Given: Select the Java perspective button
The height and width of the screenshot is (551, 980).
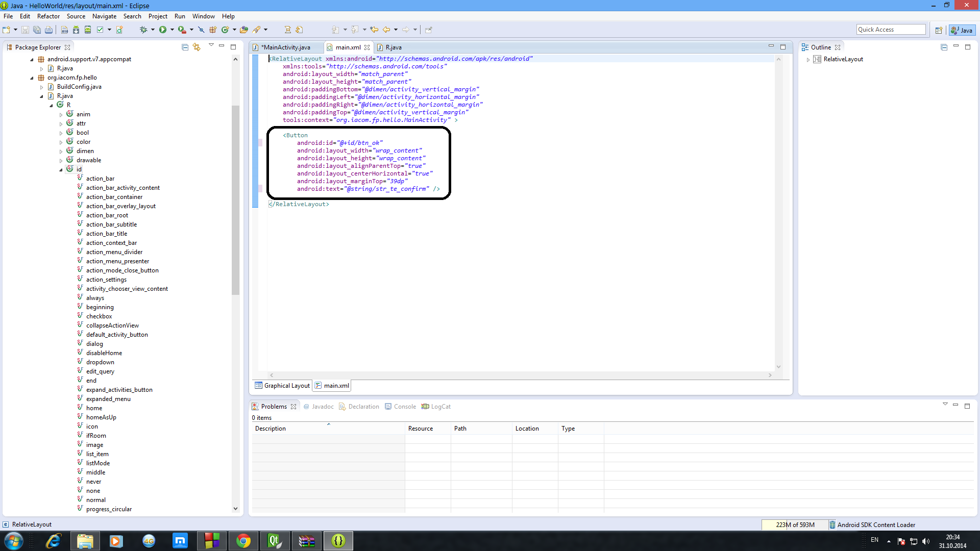Looking at the screenshot, I should [x=962, y=30].
